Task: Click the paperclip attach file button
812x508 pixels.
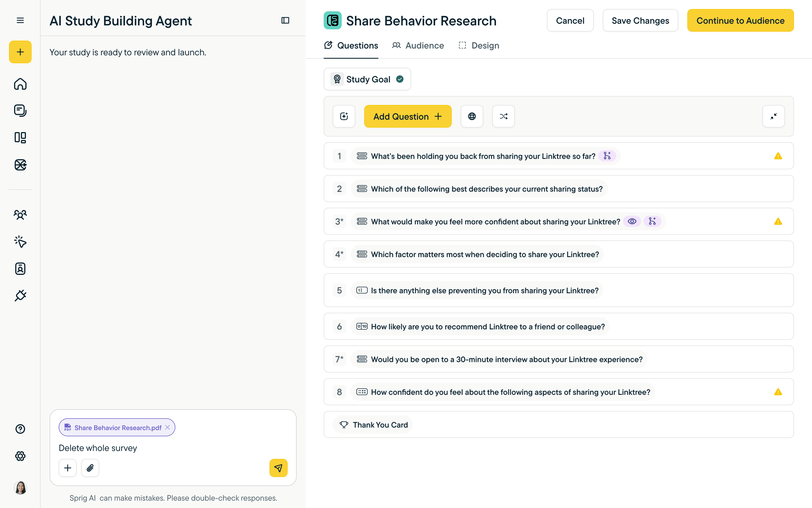Action: (x=90, y=468)
